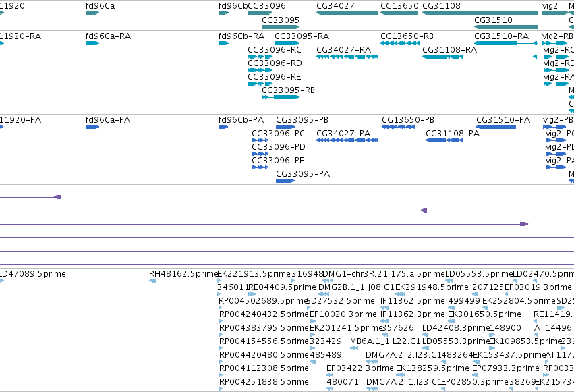Image resolution: width=574 pixels, height=392 pixels.
Task: Select the fd96Ca gene glyph
Action: (92, 13)
